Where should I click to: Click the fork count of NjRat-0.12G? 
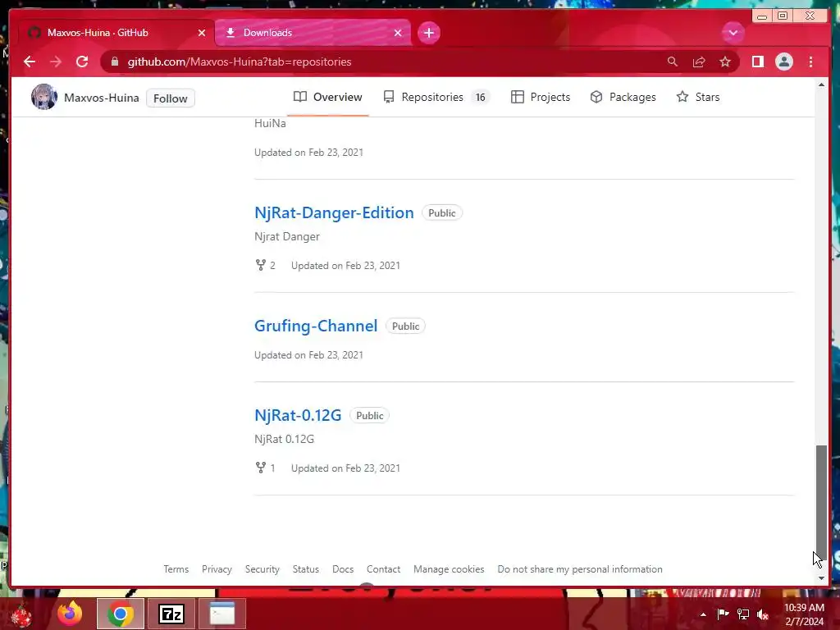point(266,468)
